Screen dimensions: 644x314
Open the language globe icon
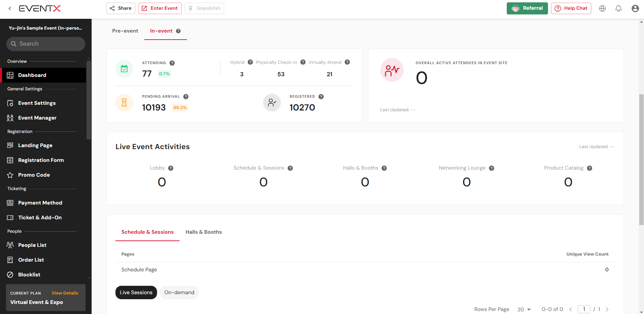click(x=602, y=8)
